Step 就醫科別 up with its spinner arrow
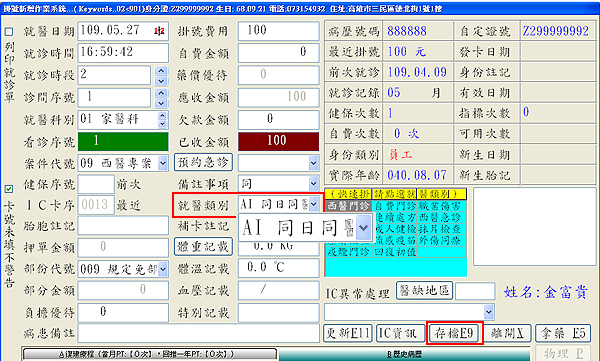 click(x=163, y=116)
